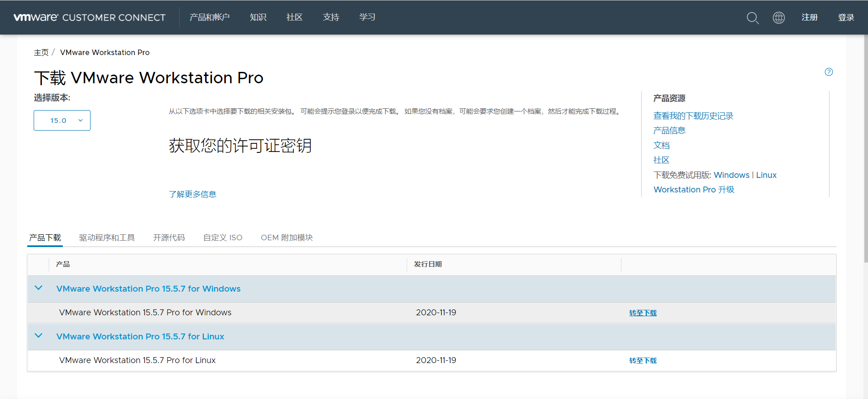Click VMware Workstation Pro 15.5.7 for Windows heading
Screen dimensions: 868x399
point(148,289)
